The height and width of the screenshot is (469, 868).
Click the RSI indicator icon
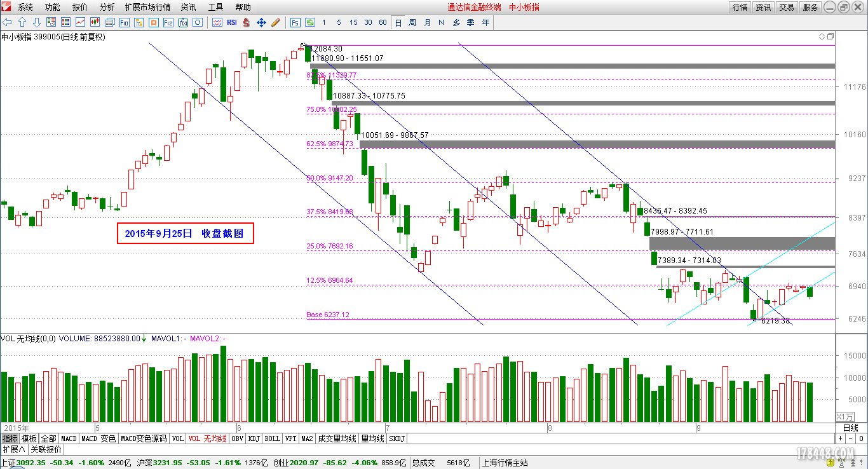coord(232,22)
